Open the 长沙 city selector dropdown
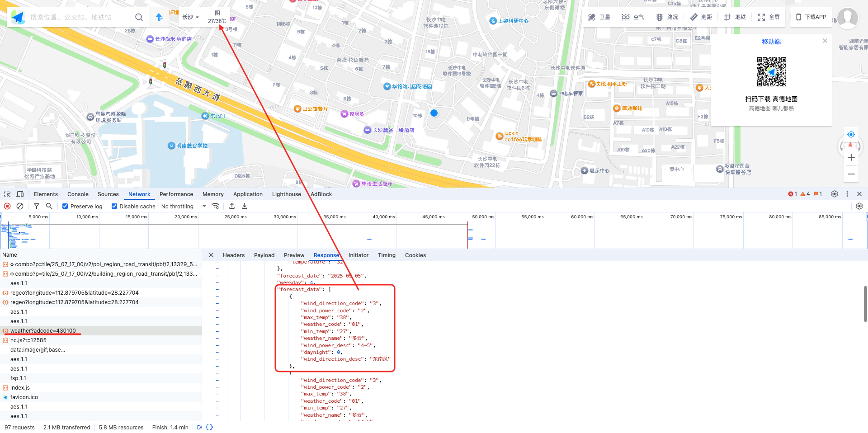The image size is (868, 433). pyautogui.click(x=190, y=17)
